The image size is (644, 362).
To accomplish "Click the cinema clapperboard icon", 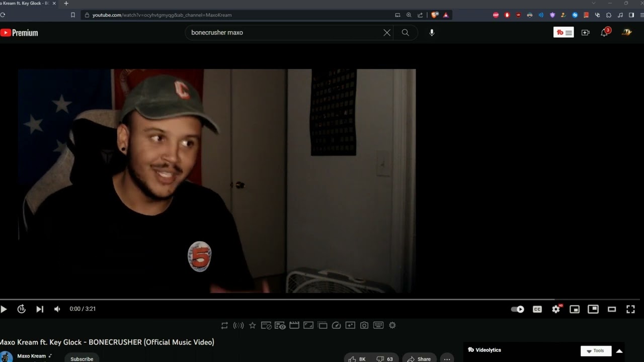I will click(294, 325).
